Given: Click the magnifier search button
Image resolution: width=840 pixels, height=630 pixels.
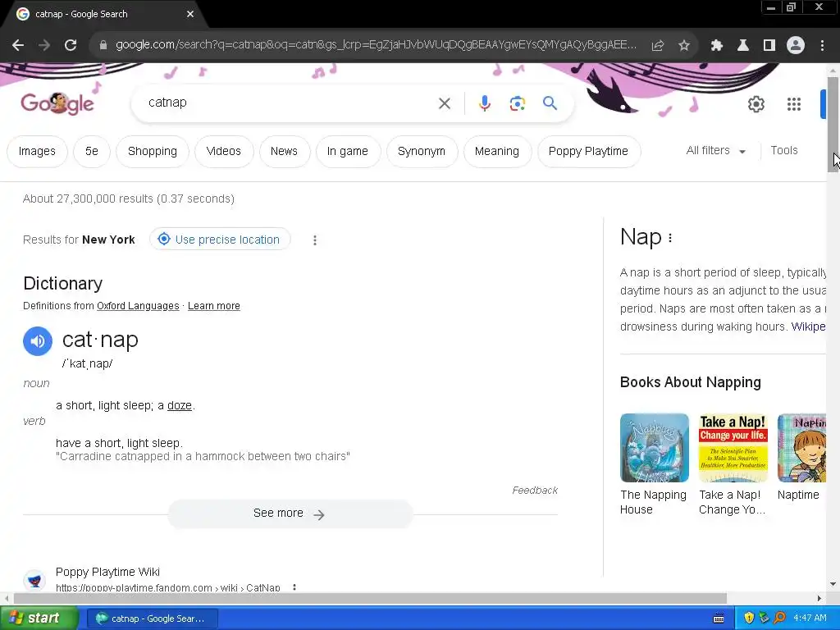Looking at the screenshot, I should coord(550,103).
